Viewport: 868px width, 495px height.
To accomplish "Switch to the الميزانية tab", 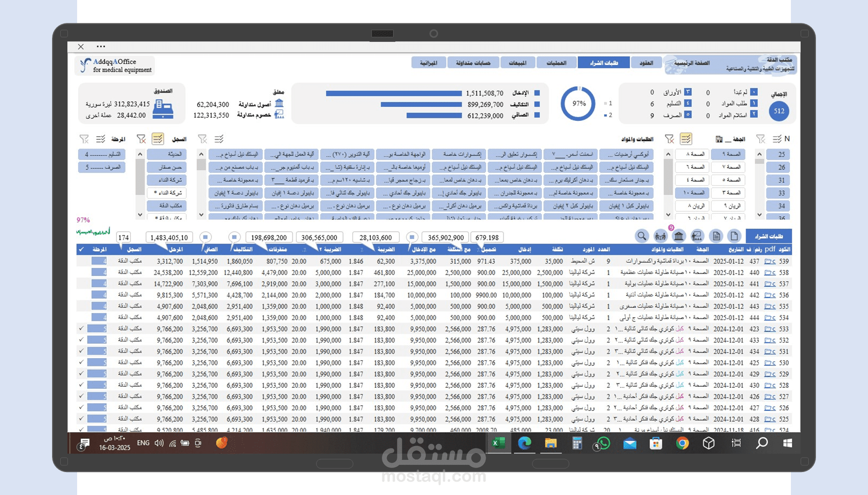I will point(428,63).
